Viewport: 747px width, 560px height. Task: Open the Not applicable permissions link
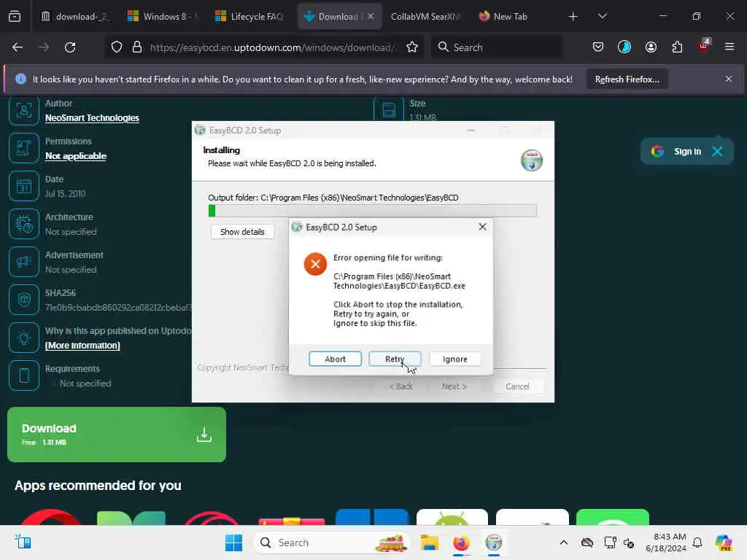76,156
